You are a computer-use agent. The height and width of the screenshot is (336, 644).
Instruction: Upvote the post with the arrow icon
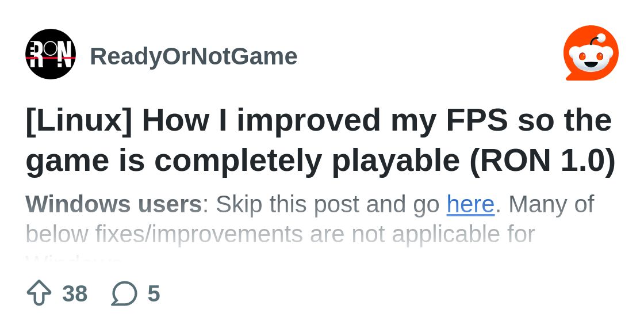click(x=39, y=293)
